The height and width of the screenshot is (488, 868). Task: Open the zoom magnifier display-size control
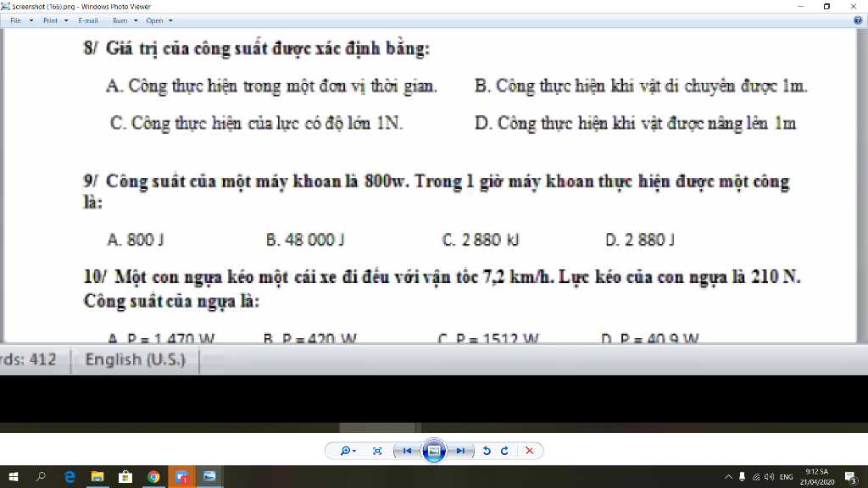point(348,451)
